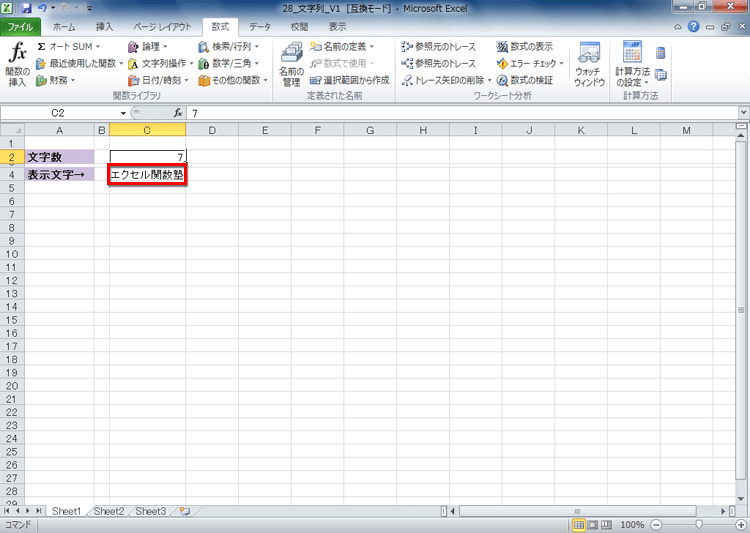Click the vertical scrollbar thumb

pos(741,310)
